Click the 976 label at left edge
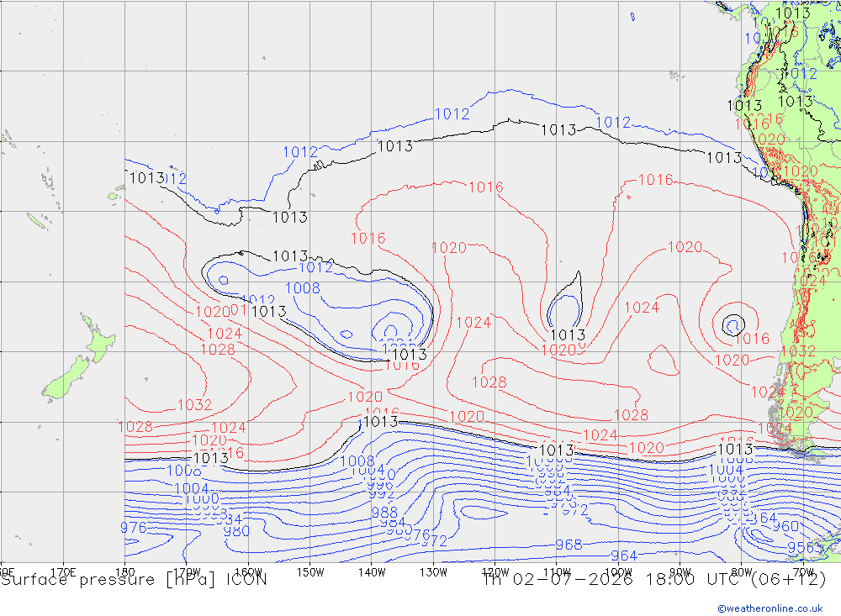This screenshot has height=616, width=841. pos(134,528)
